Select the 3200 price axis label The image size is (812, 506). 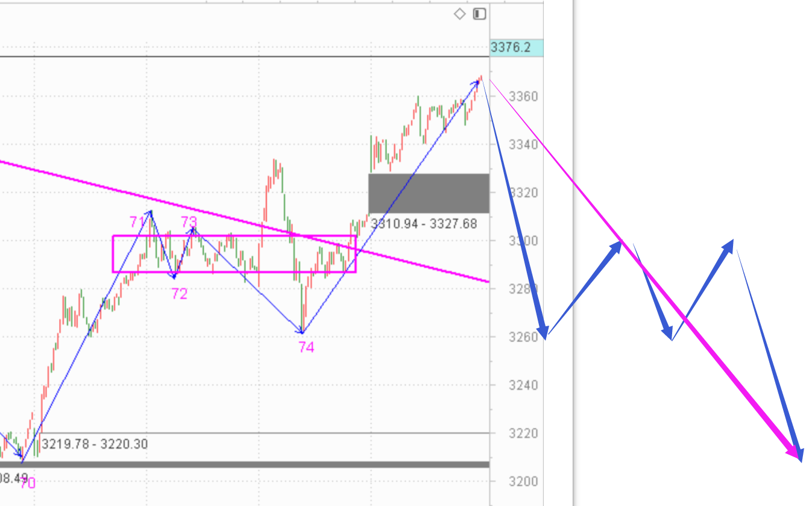click(x=523, y=482)
